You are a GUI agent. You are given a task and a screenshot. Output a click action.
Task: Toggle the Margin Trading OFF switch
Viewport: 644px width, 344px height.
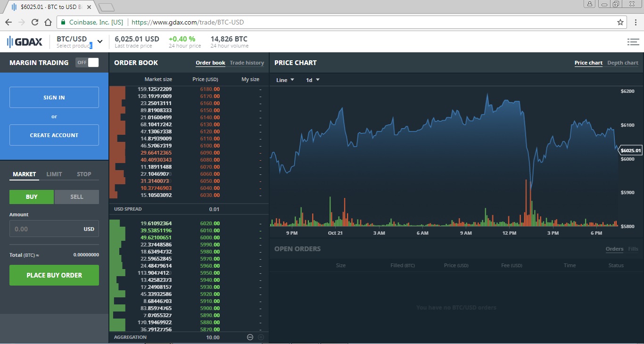pos(87,62)
